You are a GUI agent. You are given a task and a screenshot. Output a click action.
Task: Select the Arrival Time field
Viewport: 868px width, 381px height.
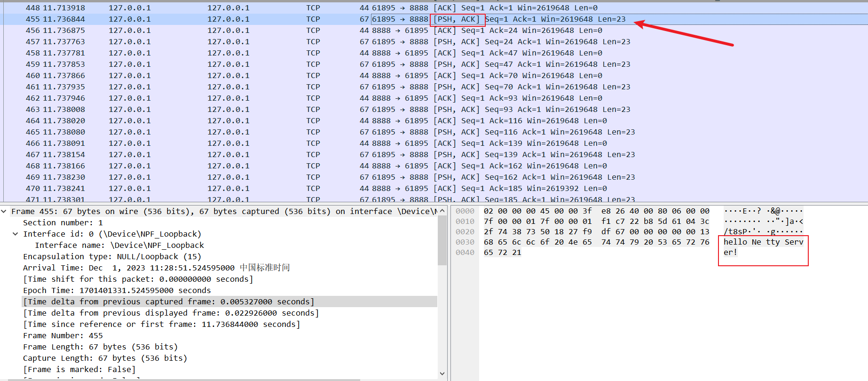tap(128, 268)
